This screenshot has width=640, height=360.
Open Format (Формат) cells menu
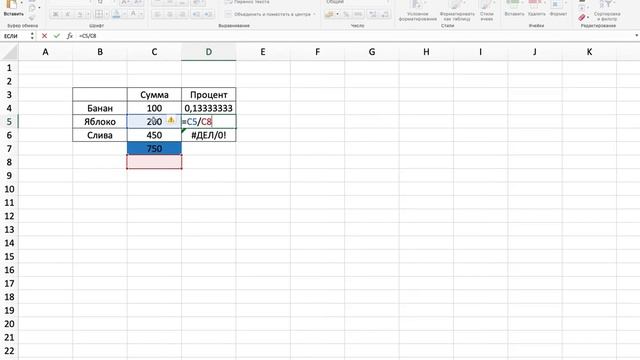click(x=558, y=9)
